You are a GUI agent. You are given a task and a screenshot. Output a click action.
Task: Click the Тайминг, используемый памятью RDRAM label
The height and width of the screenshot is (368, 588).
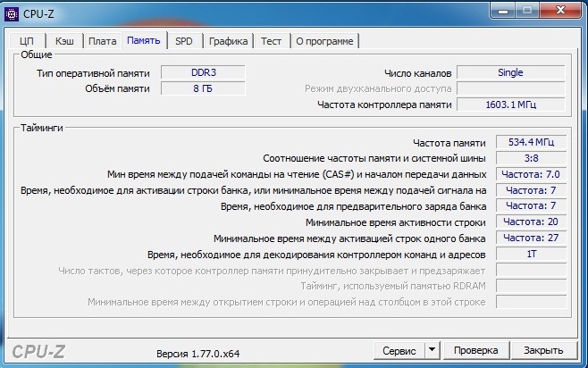click(x=393, y=287)
